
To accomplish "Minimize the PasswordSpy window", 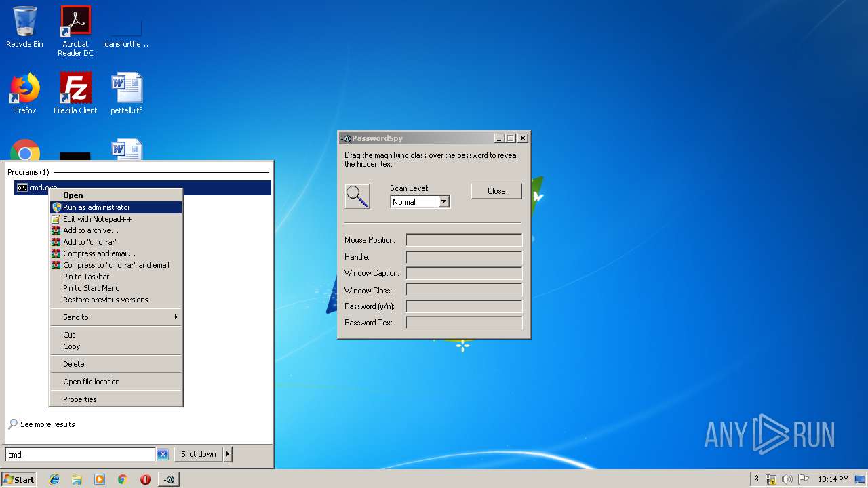I will pyautogui.click(x=500, y=138).
